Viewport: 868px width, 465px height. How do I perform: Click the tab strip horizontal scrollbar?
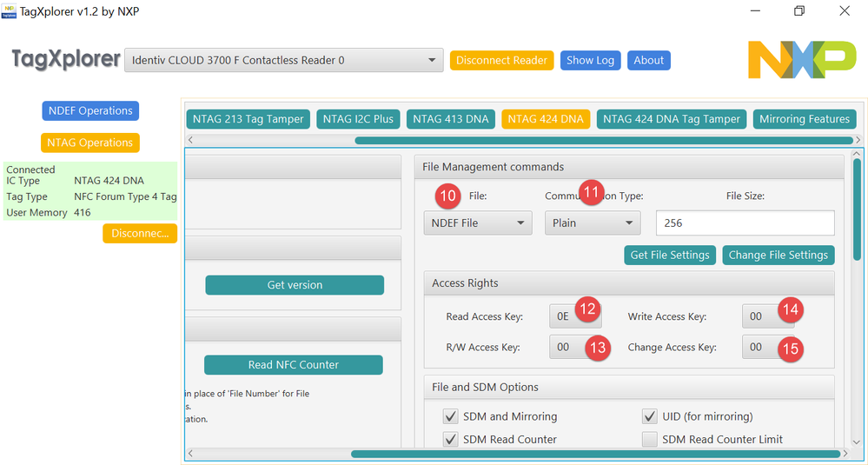[x=603, y=140]
